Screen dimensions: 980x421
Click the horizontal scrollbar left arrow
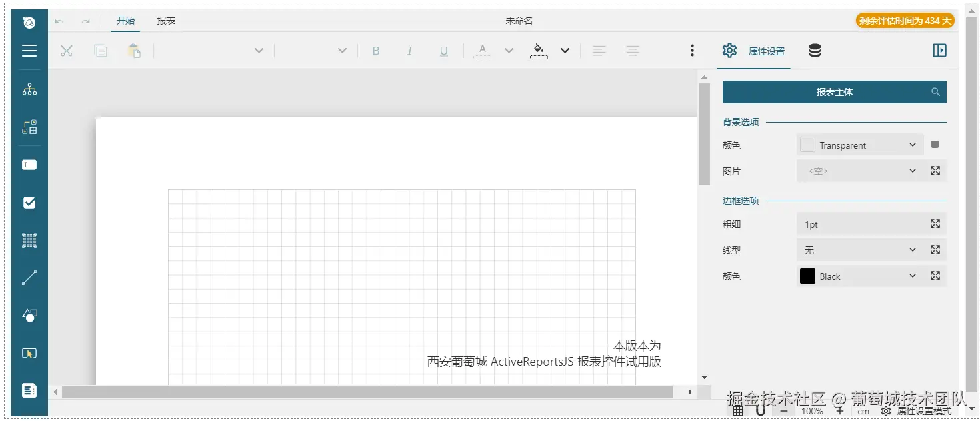(x=55, y=392)
